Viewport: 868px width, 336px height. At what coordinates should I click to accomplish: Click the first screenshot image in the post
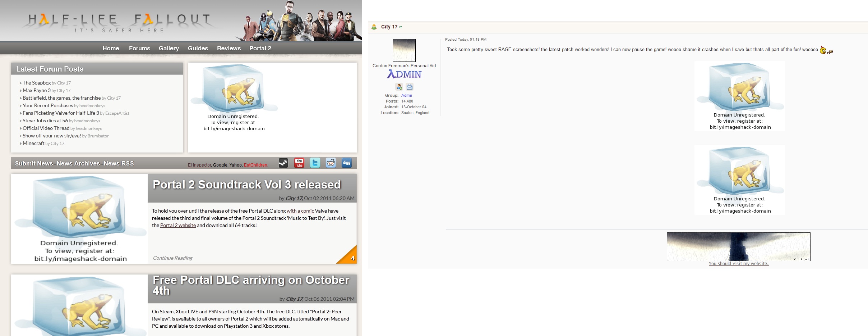(x=740, y=96)
